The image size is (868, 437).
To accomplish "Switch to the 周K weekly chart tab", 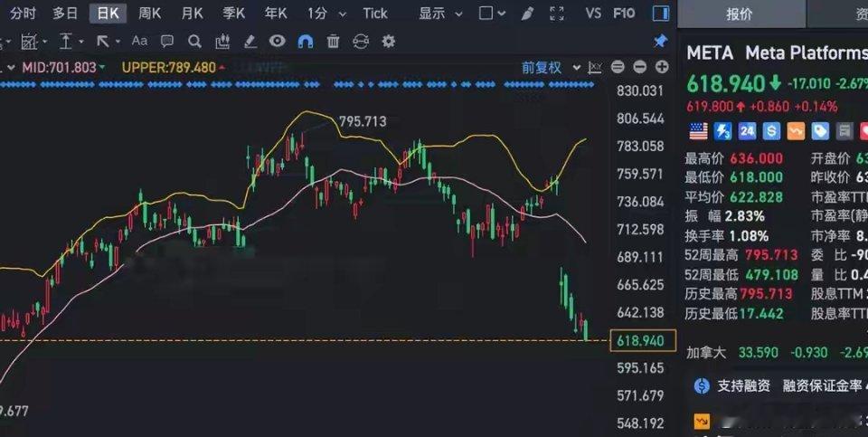I will click(x=150, y=14).
